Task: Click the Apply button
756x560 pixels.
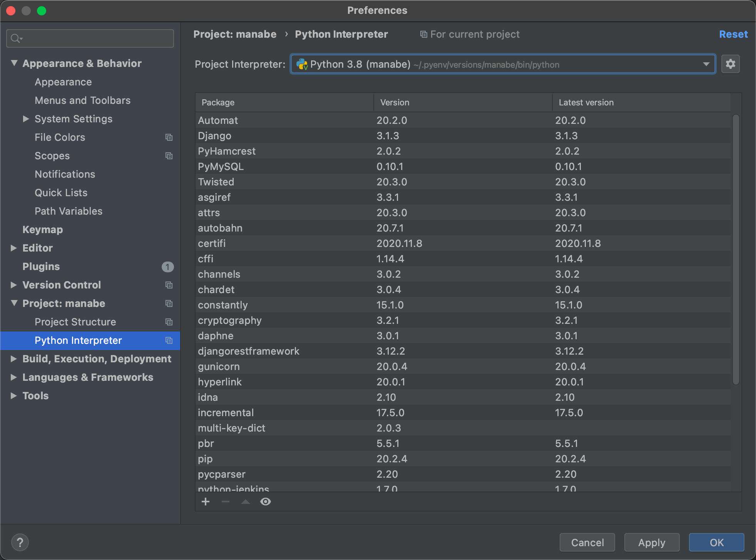Action: coord(652,542)
